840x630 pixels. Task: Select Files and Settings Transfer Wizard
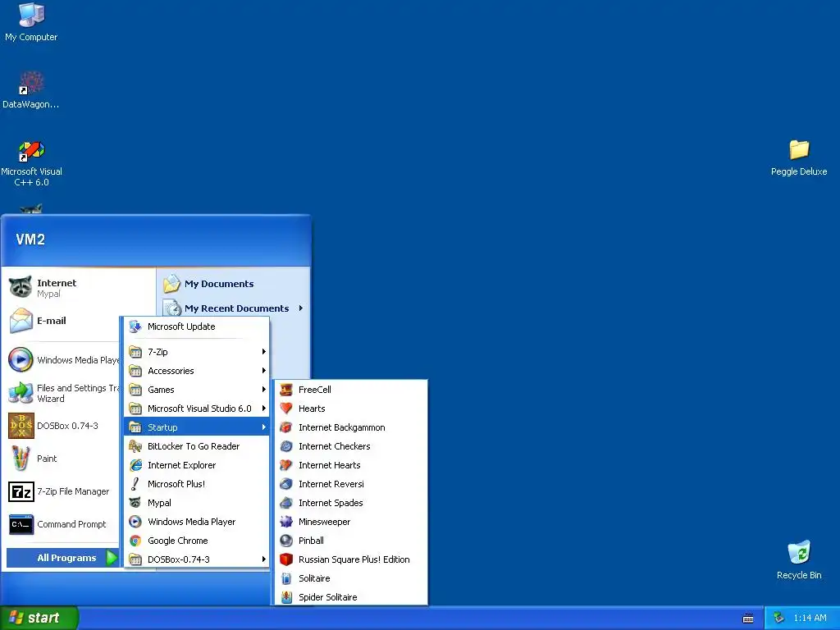coord(62,393)
